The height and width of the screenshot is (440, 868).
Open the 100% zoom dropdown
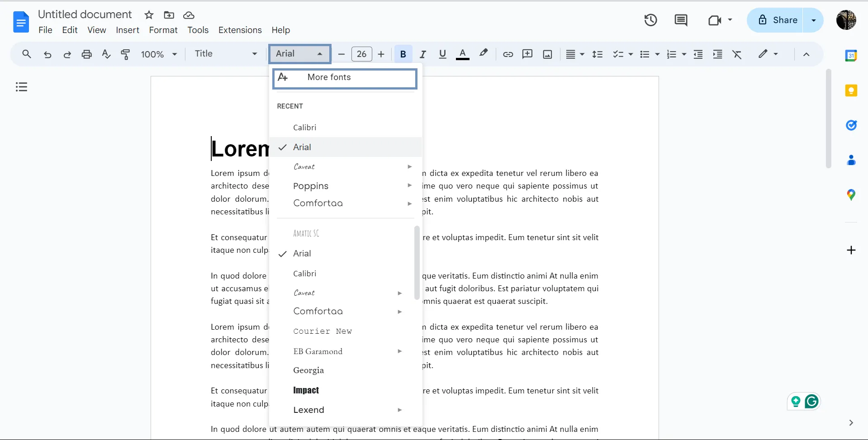pos(159,54)
